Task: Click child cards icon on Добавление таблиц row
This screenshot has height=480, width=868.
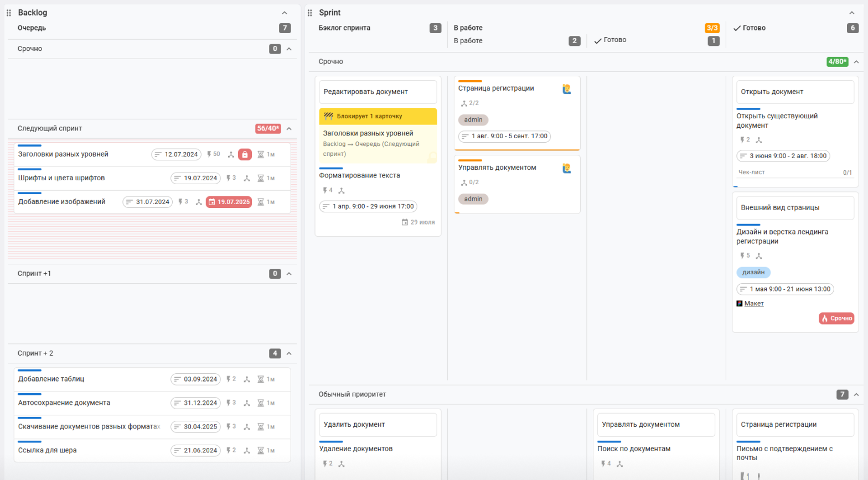Action: (x=247, y=379)
